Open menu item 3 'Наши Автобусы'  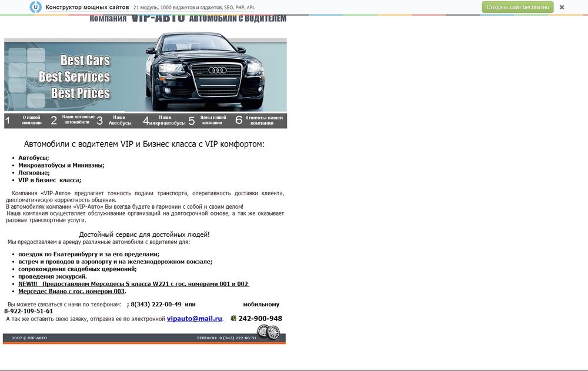tap(120, 120)
